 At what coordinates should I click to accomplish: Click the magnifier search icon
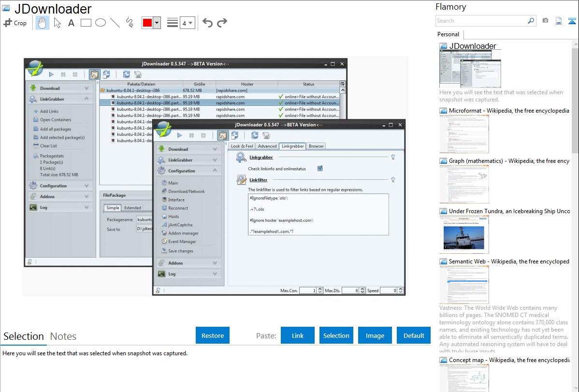click(x=531, y=21)
